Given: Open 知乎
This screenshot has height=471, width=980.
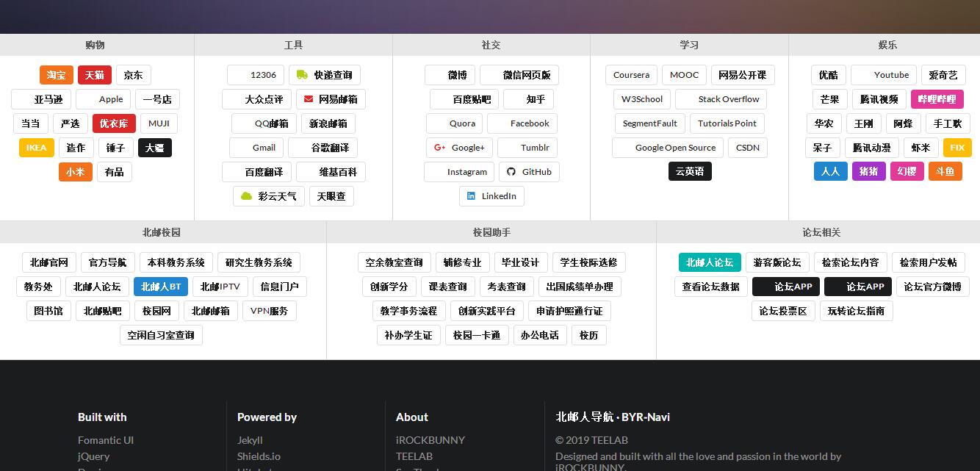Looking at the screenshot, I should pos(529,99).
